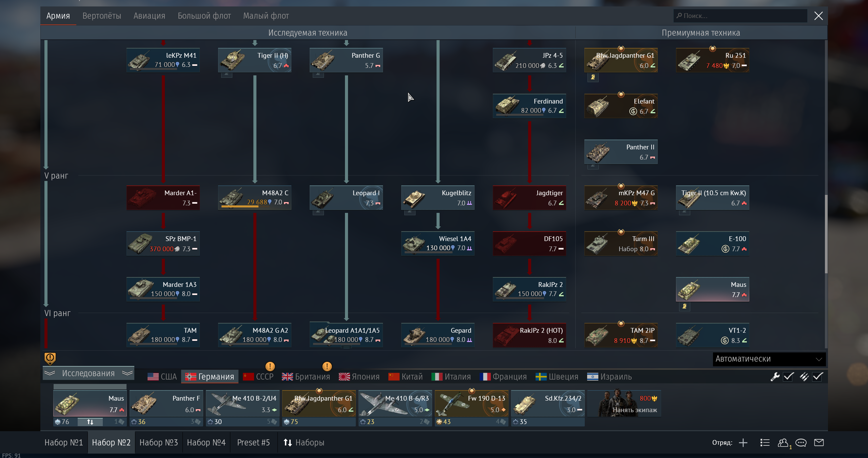The image size is (868, 458).
Task: Click the talisman icon under premium Maus
Action: click(x=684, y=306)
